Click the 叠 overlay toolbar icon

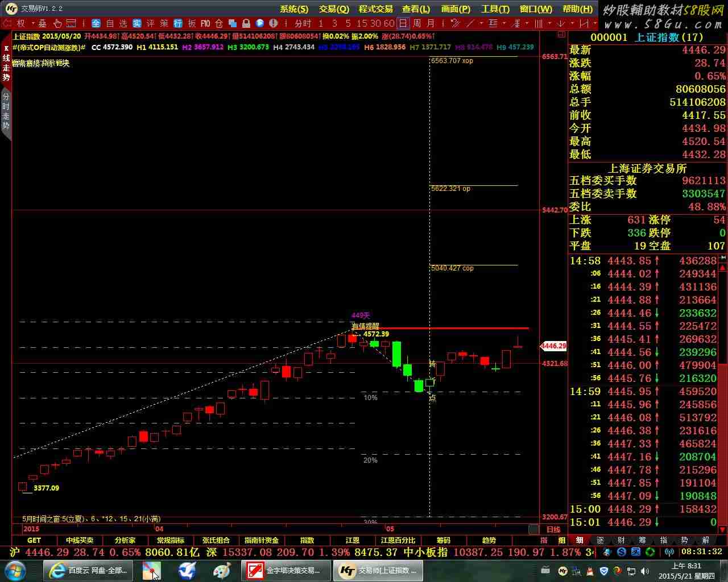[43, 23]
